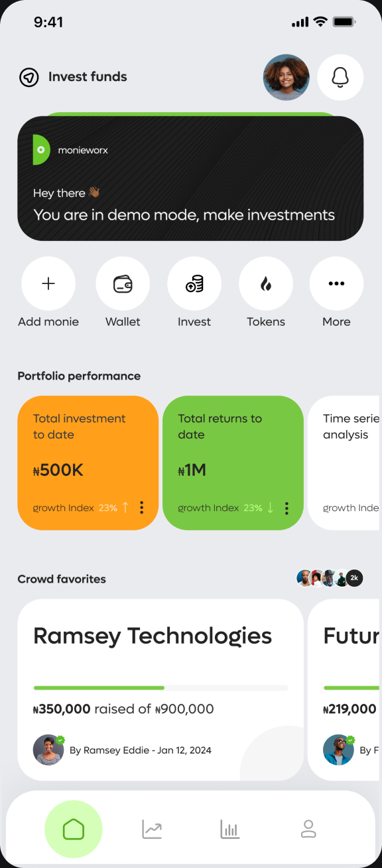Select the Home tab in bottom bar

(x=74, y=830)
